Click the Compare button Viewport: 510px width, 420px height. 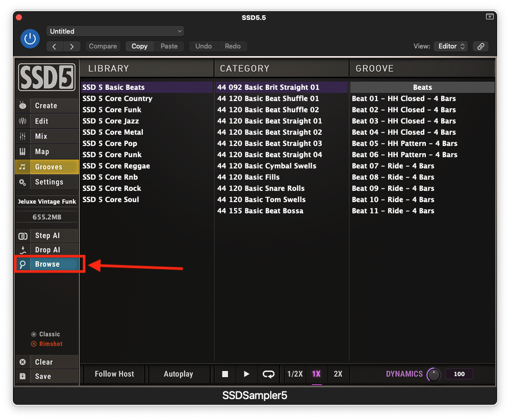pyautogui.click(x=103, y=46)
